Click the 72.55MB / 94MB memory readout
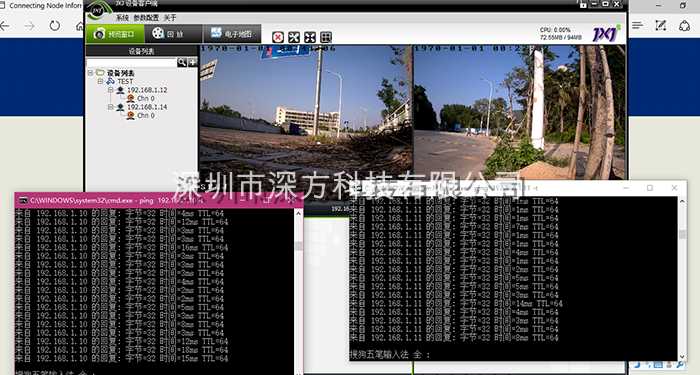 pos(561,38)
